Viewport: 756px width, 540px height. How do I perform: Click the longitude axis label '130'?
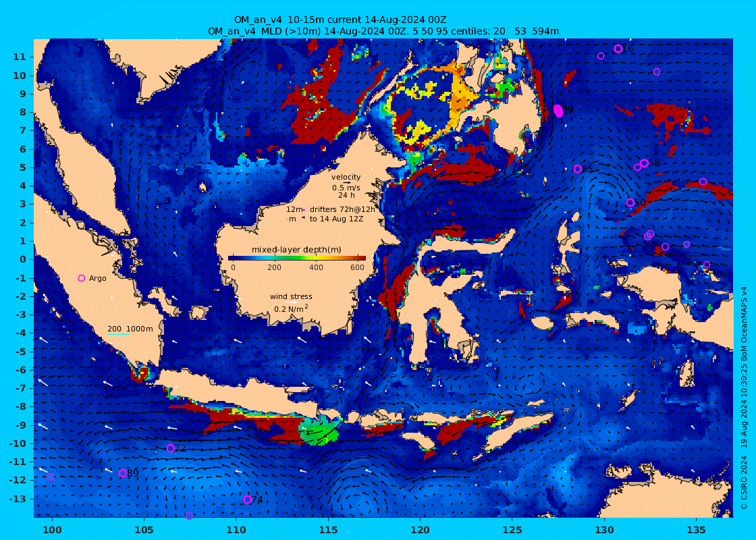[x=604, y=530]
